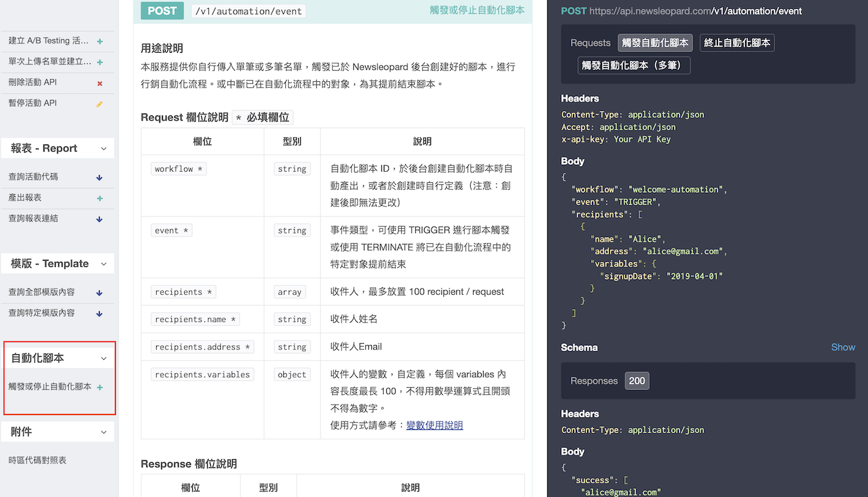
Task: Click the 附件 section header
Action: (58, 432)
